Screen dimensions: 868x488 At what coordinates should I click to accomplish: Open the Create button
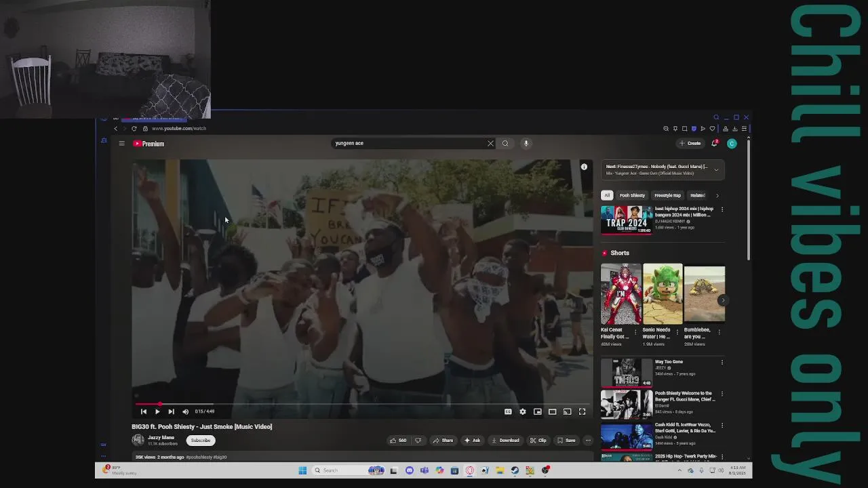click(690, 144)
